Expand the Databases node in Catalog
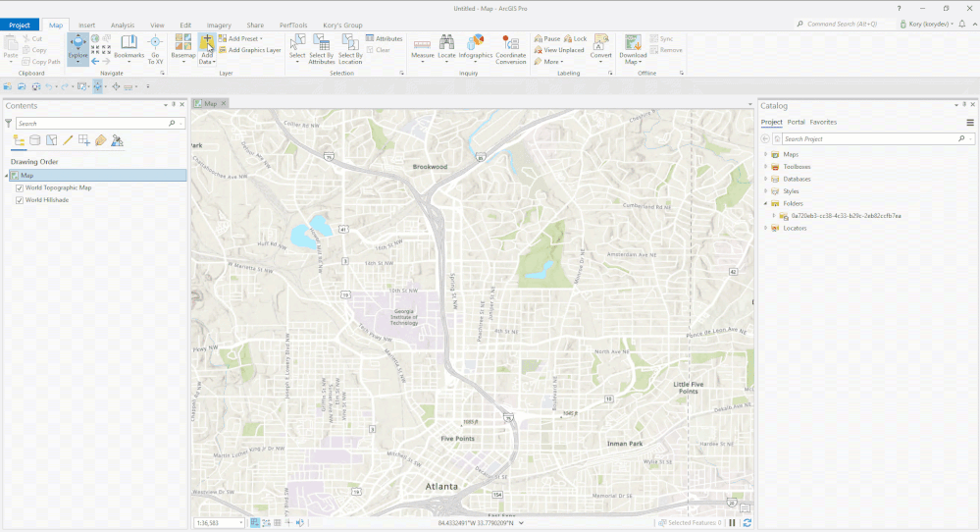The image size is (980, 532). 765,179
